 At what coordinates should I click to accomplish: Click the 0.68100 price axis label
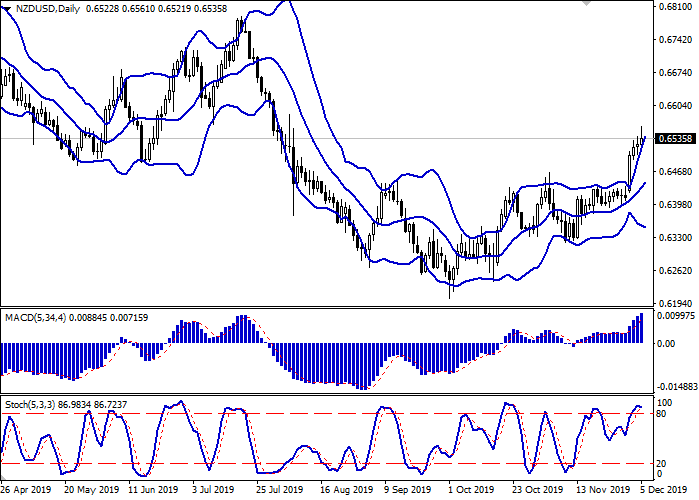(x=674, y=7)
